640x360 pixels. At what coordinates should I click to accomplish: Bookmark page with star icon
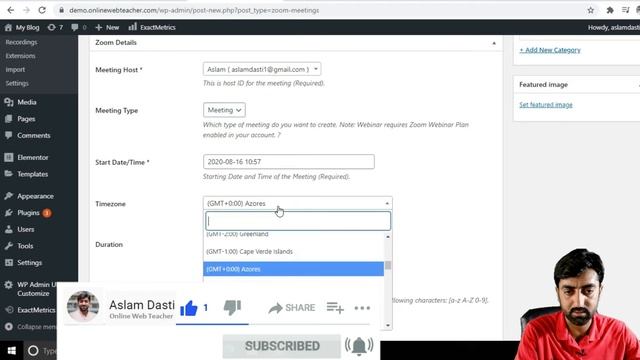(591, 10)
